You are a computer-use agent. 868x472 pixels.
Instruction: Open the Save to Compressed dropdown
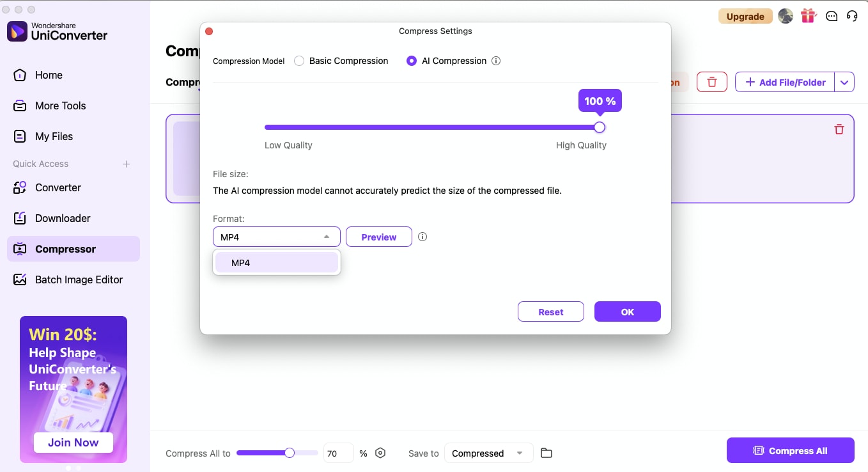[488, 453]
